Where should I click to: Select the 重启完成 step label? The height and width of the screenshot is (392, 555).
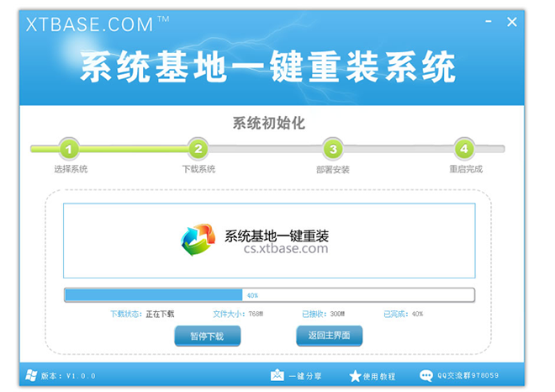pyautogui.click(x=465, y=169)
